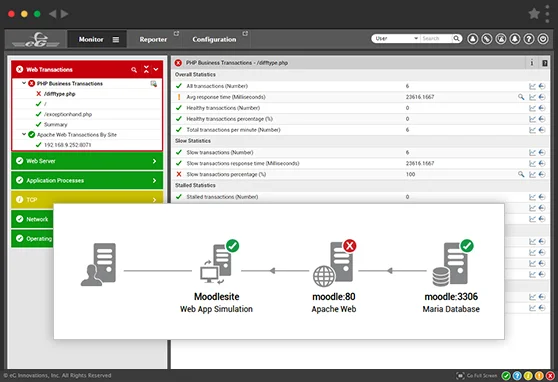
Task: Switch to the Reporter tab
Action: point(153,40)
